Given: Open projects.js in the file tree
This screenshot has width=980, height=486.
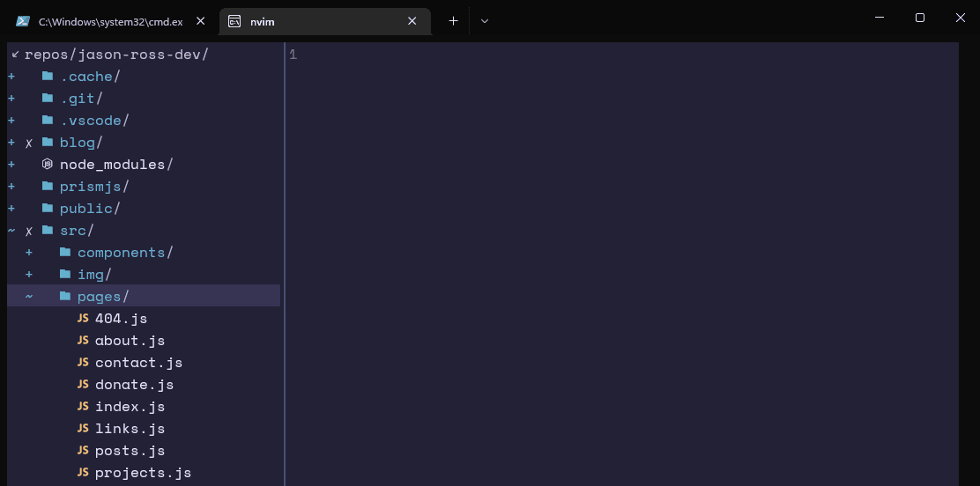Looking at the screenshot, I should point(143,473).
